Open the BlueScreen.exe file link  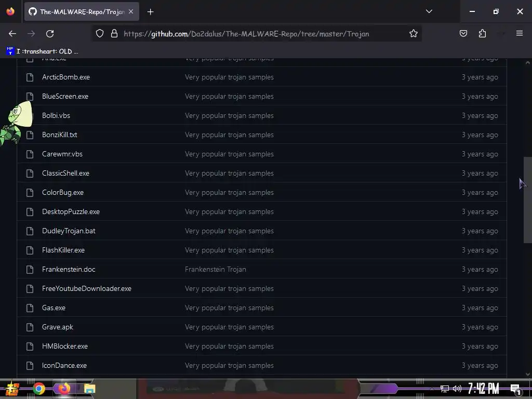65,96
